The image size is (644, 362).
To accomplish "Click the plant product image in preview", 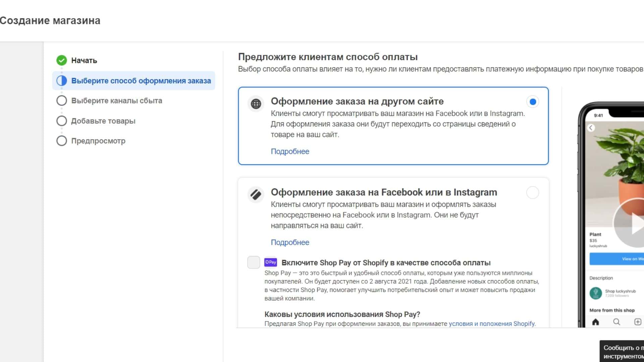I will point(614,174).
